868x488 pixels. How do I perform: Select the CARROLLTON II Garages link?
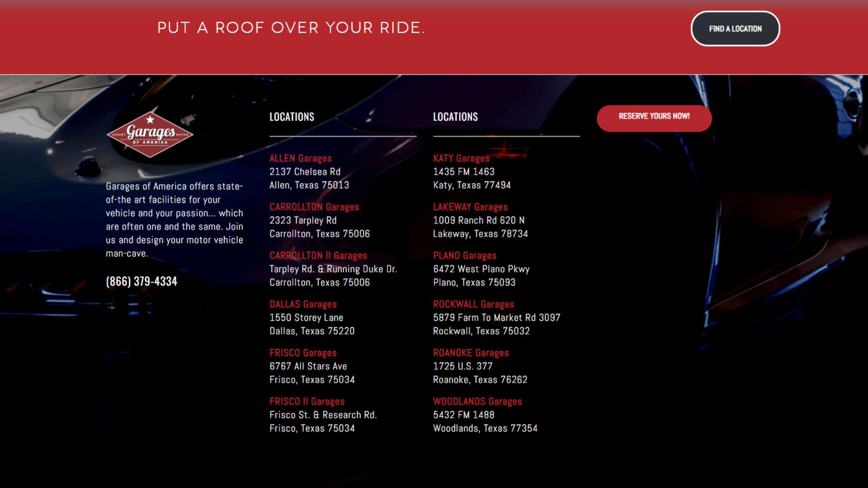pos(318,256)
